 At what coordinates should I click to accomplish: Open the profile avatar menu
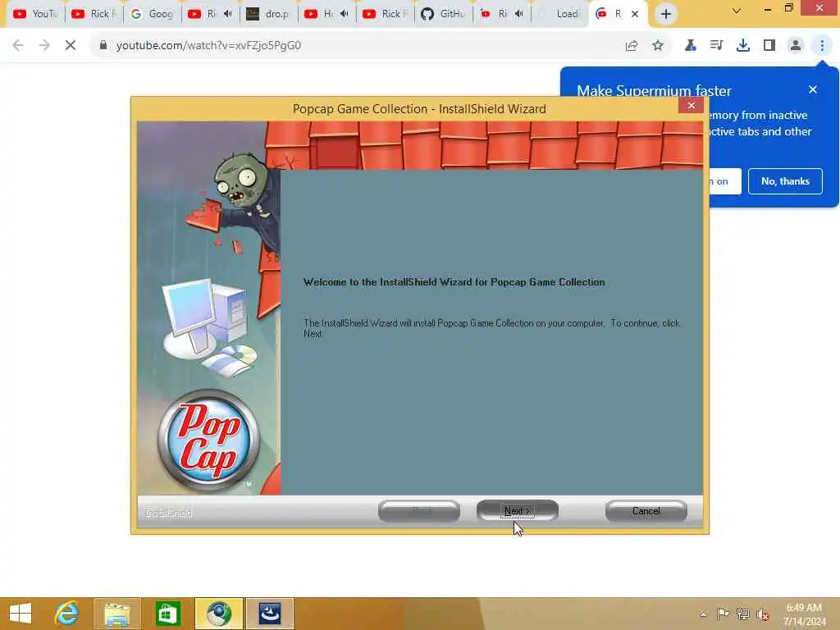796,46
